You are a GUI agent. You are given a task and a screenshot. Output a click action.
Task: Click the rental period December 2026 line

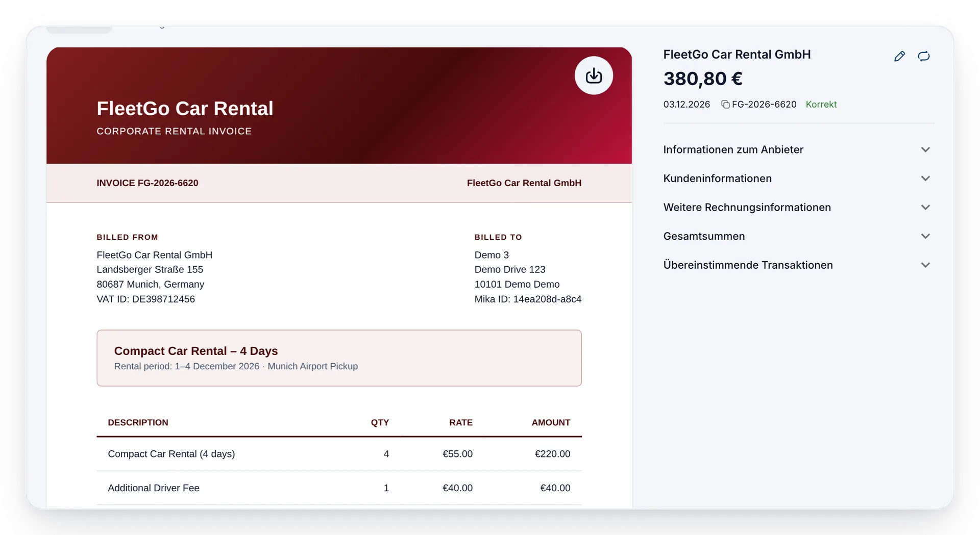tap(236, 366)
